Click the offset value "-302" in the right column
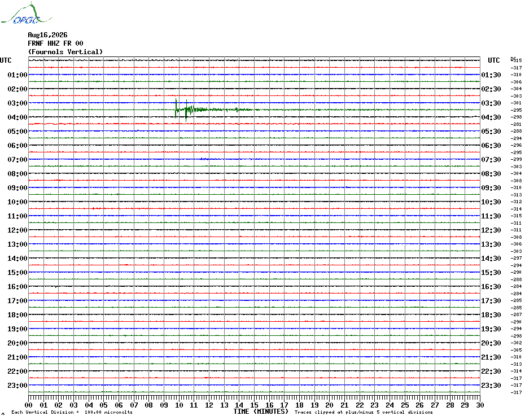Viewport: 525px width, 420px height. pos(516,343)
